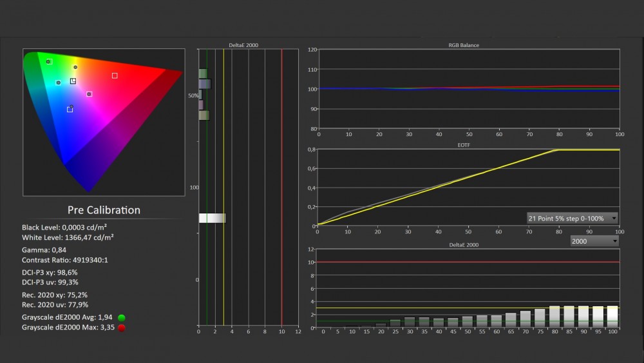Click the white point marker in CIE diagram

73,81
